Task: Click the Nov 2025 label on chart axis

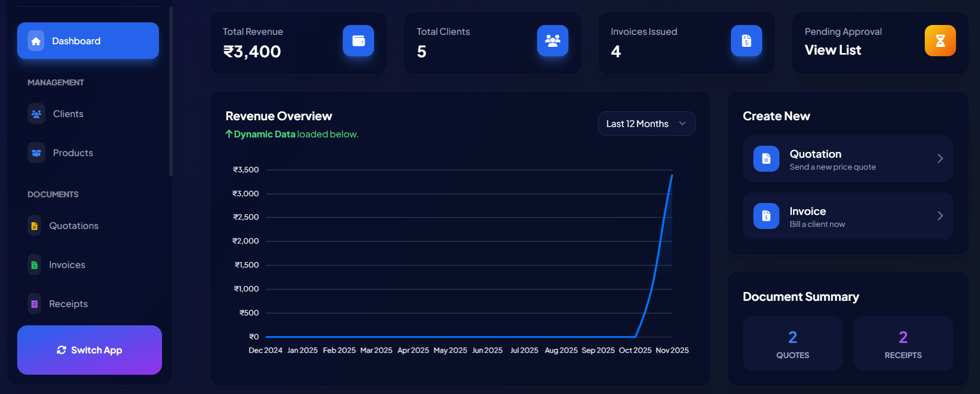Action: (x=672, y=350)
